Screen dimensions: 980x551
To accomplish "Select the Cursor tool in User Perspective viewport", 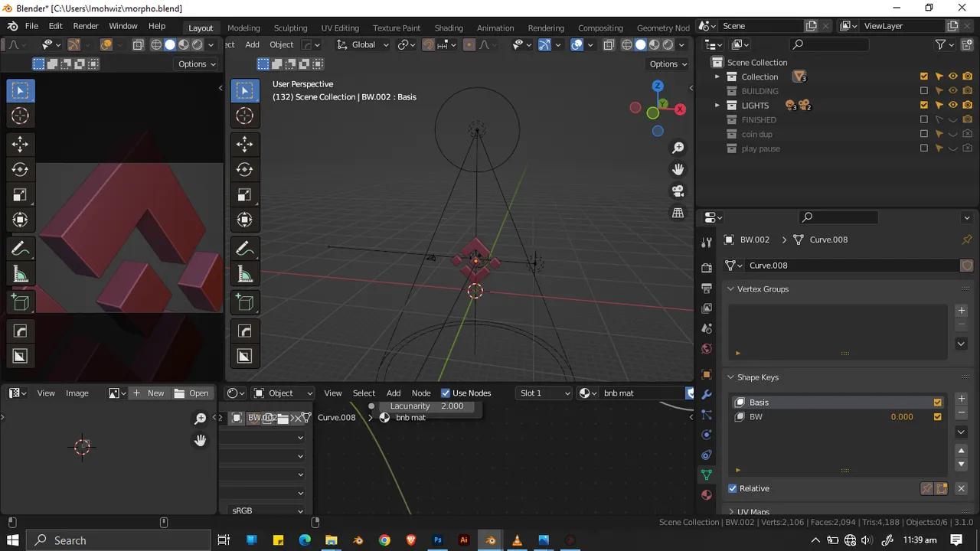I will click(245, 116).
